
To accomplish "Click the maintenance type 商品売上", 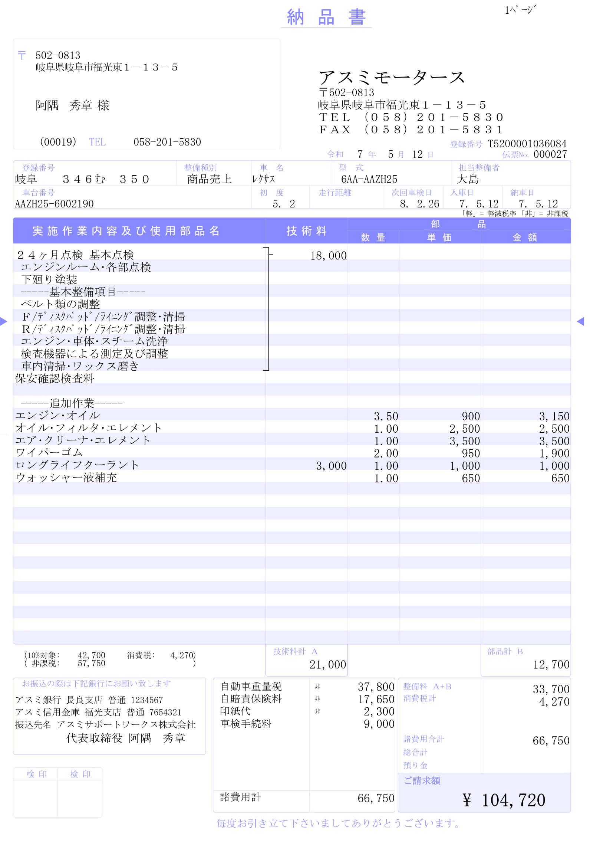I will (209, 179).
